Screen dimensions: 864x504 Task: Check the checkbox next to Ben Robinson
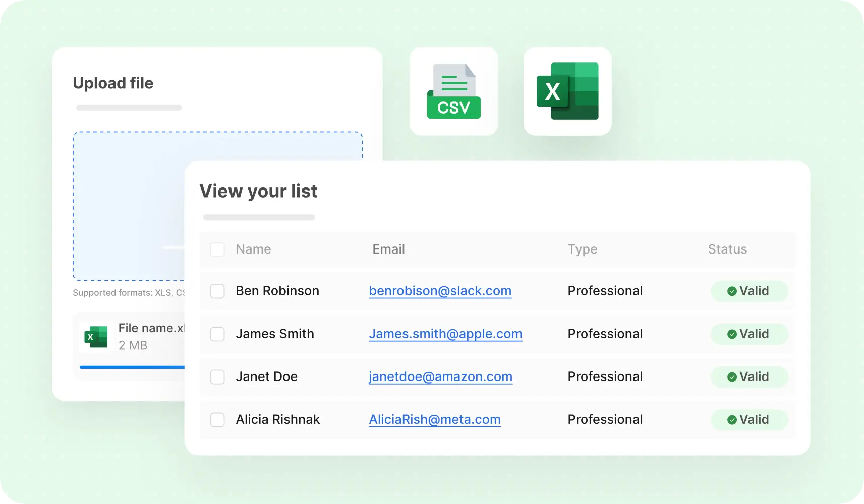click(x=217, y=291)
